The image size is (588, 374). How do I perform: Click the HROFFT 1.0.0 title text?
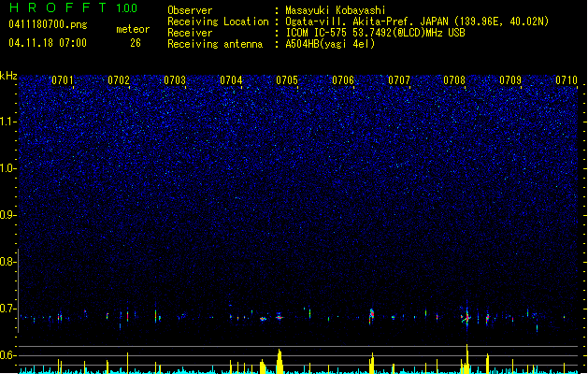(74, 7)
